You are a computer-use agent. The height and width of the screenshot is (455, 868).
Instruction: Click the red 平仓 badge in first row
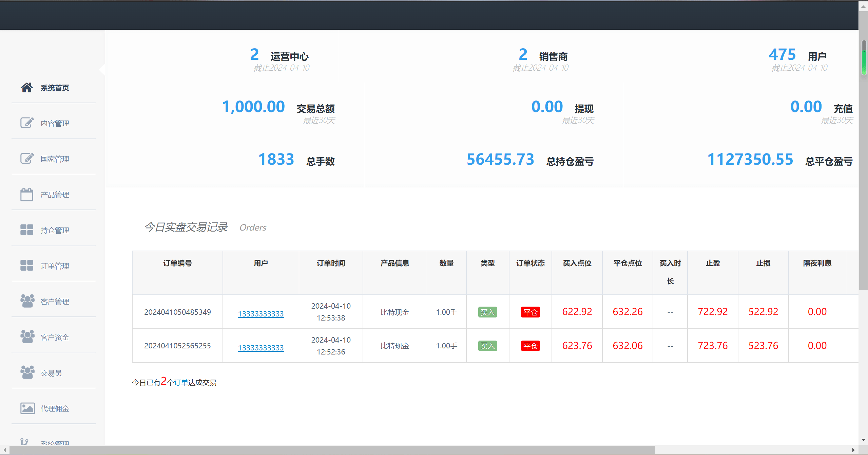pyautogui.click(x=530, y=312)
